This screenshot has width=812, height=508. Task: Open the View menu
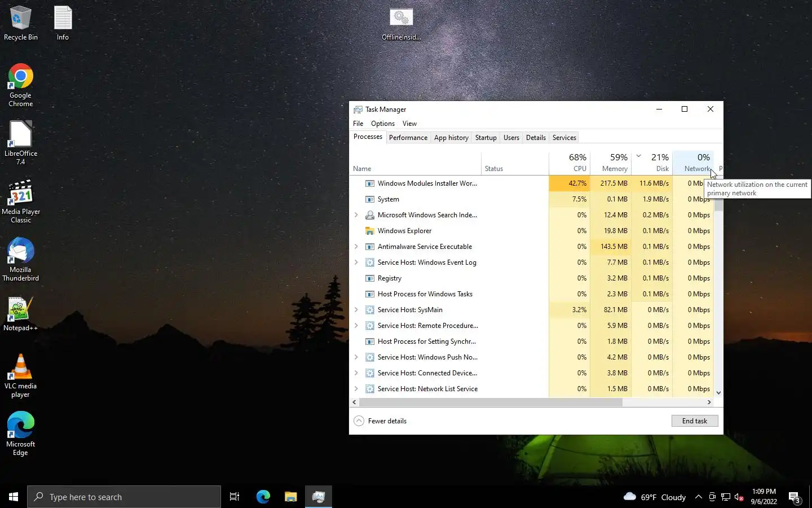(x=409, y=124)
